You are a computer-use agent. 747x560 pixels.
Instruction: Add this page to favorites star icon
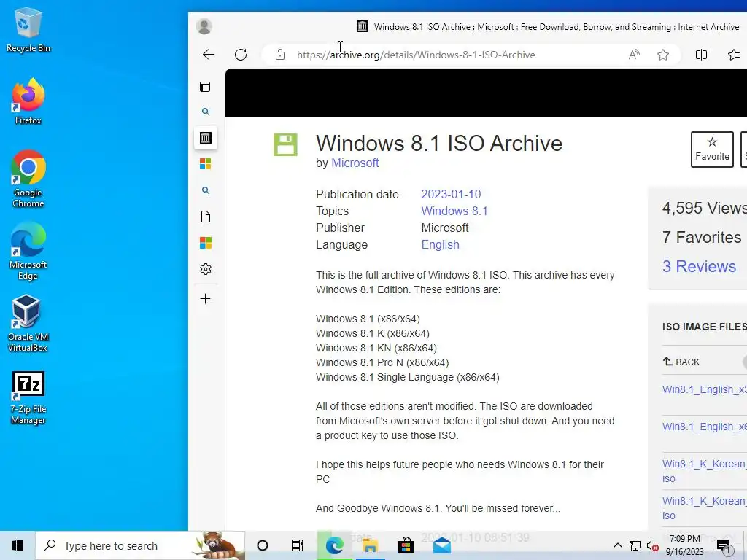663,55
